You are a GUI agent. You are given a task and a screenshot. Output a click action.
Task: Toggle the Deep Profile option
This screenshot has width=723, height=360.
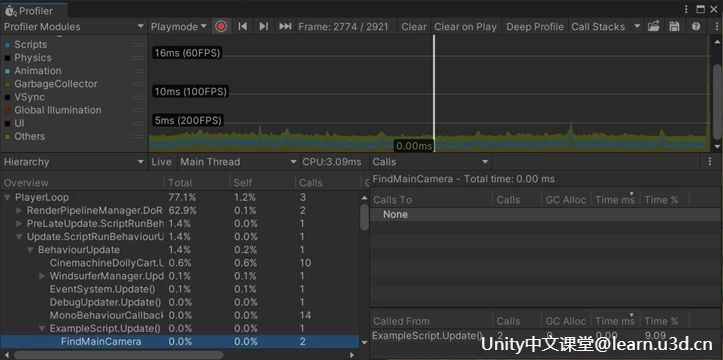[535, 27]
